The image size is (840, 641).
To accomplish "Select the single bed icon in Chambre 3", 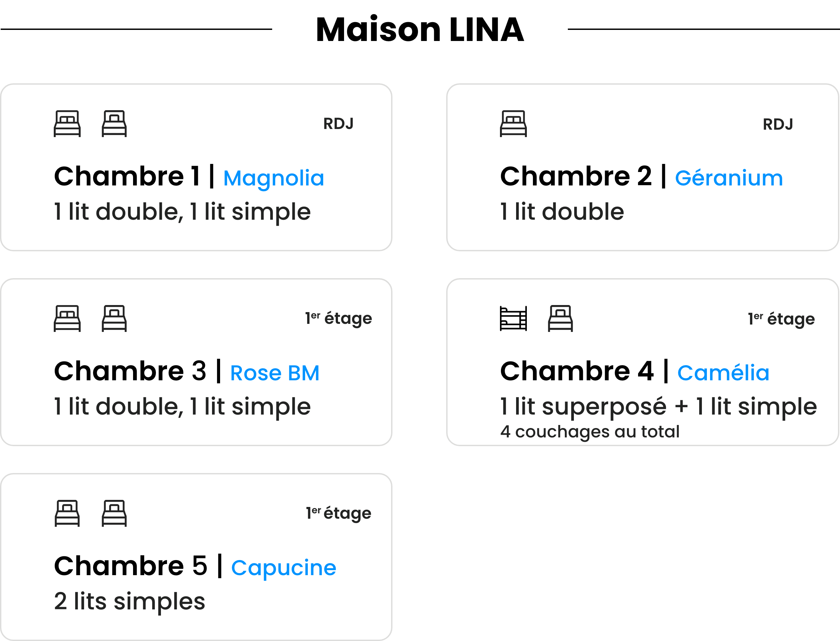I will pos(114,318).
